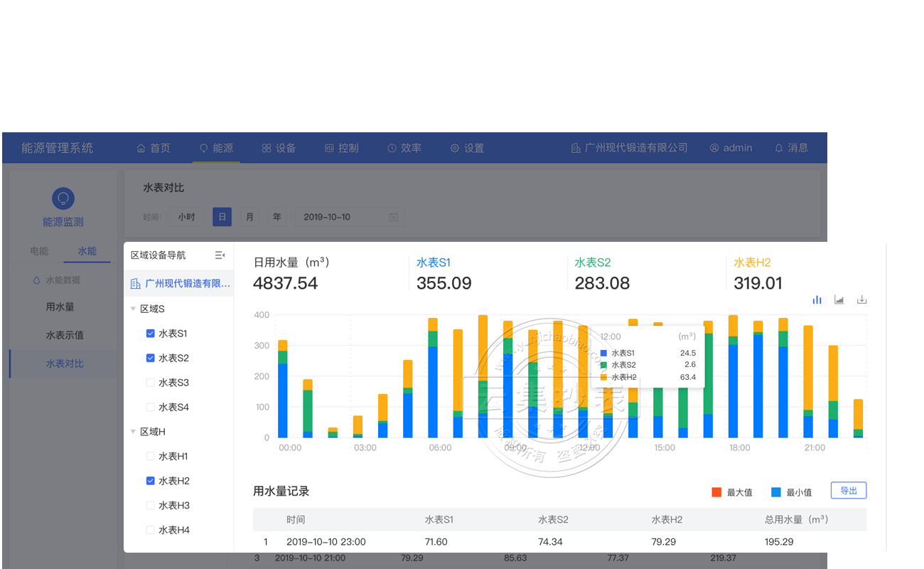The image size is (924, 569).
Task: Click the 2019-10-10 date input field
Action: (x=341, y=217)
